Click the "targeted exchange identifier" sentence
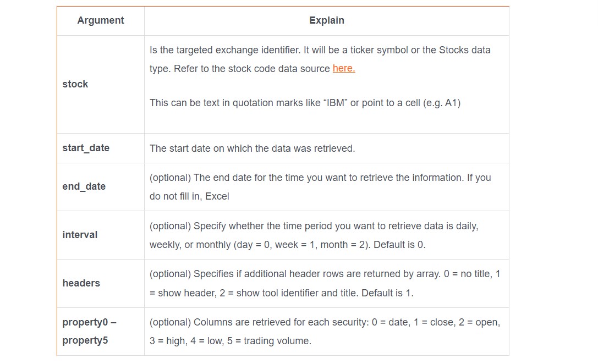Screen dimensions: 598x364 point(320,59)
